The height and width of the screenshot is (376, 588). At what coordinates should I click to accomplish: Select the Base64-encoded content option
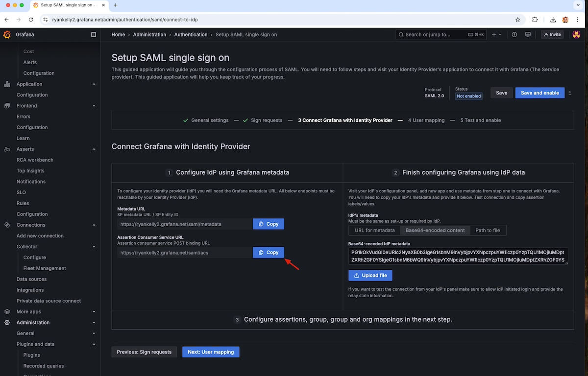435,230
